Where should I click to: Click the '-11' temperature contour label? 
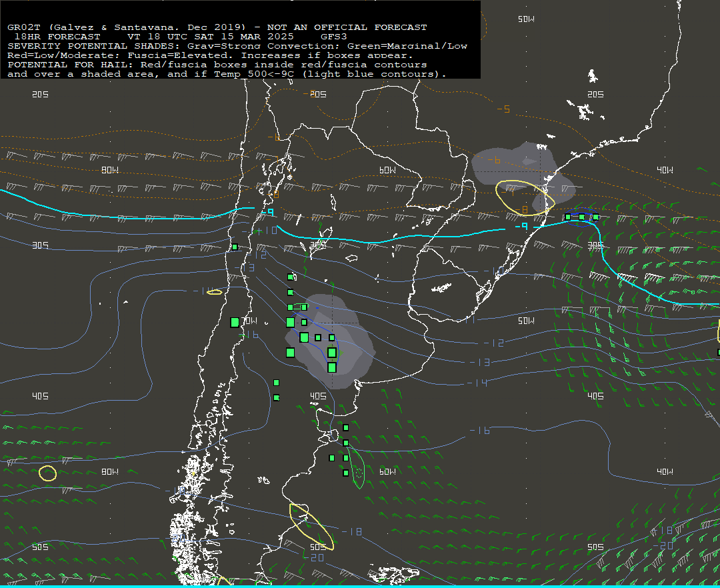469,319
